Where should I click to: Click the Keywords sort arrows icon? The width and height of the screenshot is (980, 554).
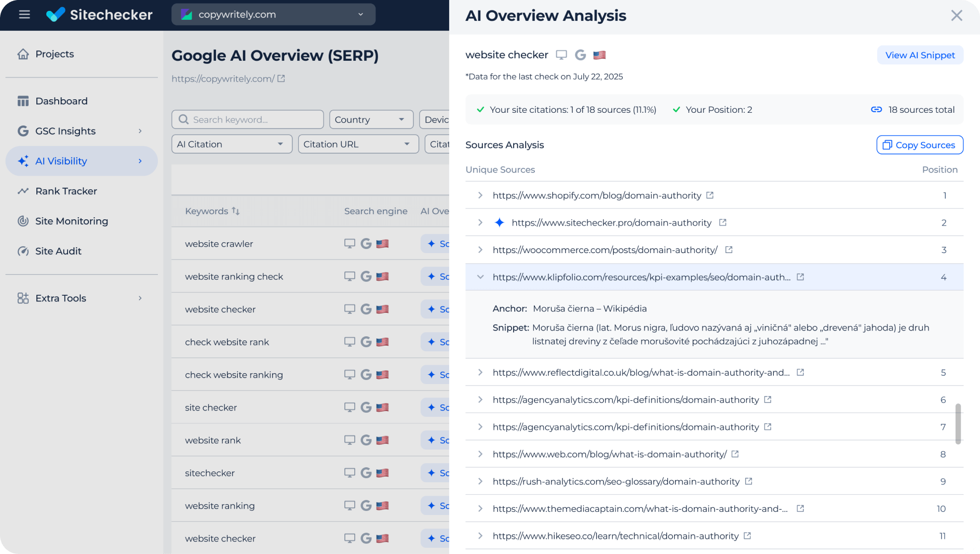point(236,211)
